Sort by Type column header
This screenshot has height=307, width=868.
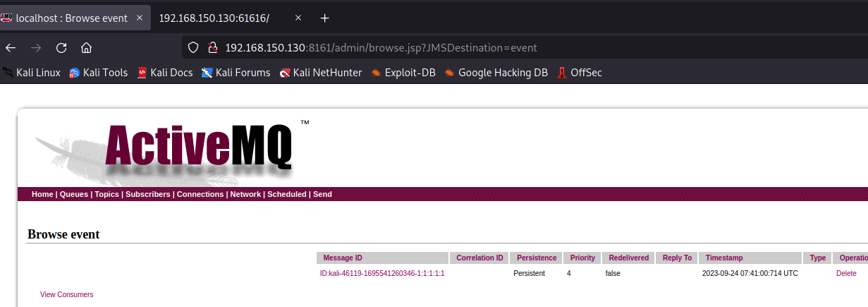[818, 258]
